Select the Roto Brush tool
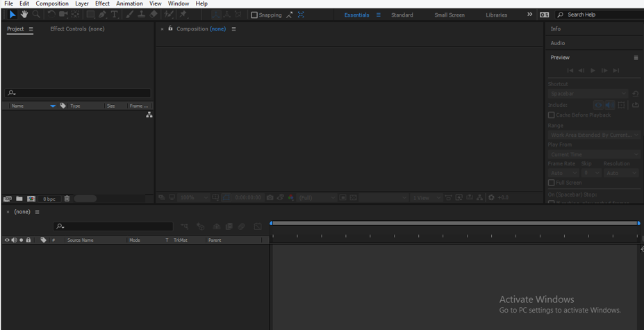 (x=168, y=15)
